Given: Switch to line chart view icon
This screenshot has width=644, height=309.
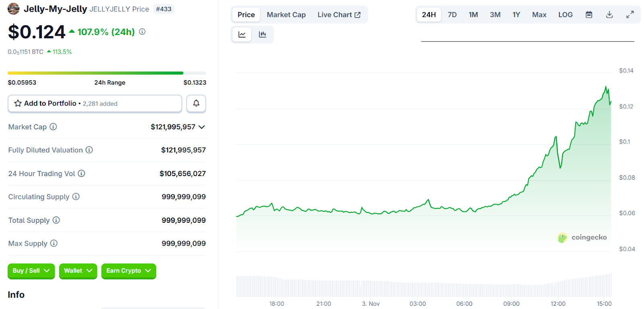Looking at the screenshot, I should click(242, 35).
